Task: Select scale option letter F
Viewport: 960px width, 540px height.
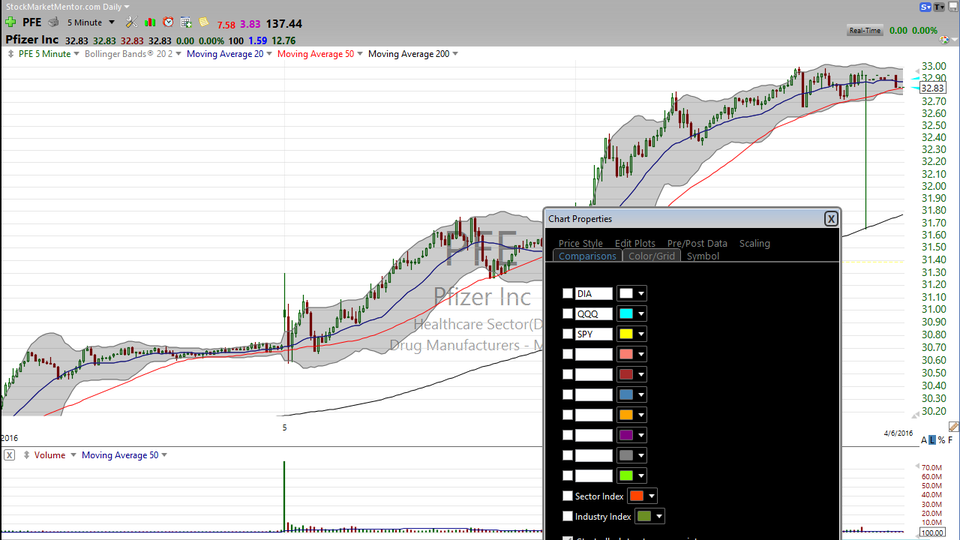Action: pyautogui.click(x=950, y=440)
